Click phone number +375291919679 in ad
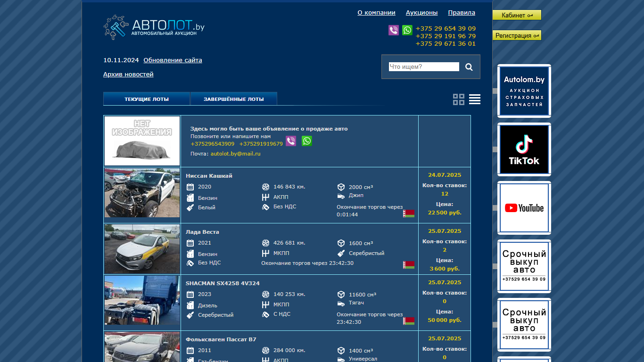 click(x=261, y=144)
